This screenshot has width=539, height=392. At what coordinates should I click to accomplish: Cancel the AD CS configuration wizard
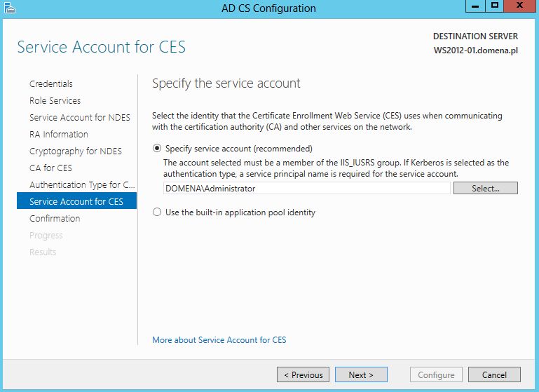click(x=494, y=374)
